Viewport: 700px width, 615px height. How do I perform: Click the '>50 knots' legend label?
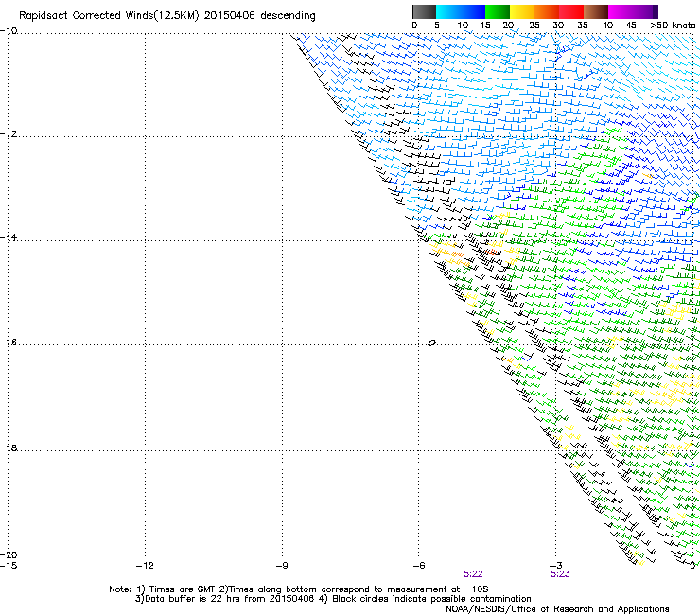[x=673, y=26]
